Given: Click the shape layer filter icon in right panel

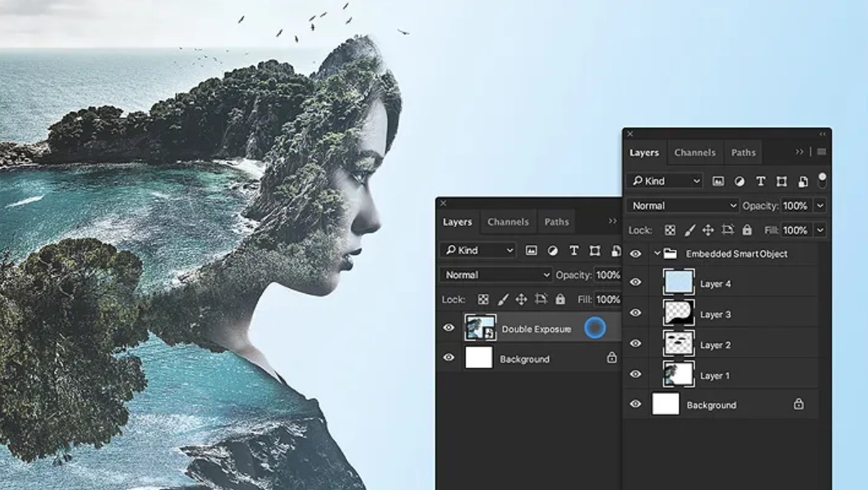Looking at the screenshot, I should (781, 181).
